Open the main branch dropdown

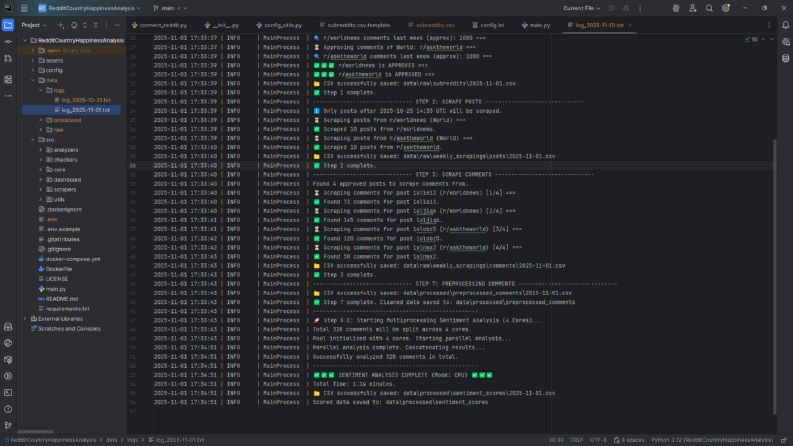click(x=170, y=8)
